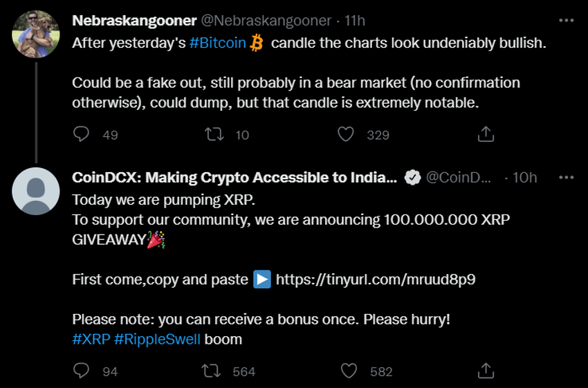Open more options on CoinDCX tweet
The width and height of the screenshot is (588, 388).
pyautogui.click(x=567, y=177)
